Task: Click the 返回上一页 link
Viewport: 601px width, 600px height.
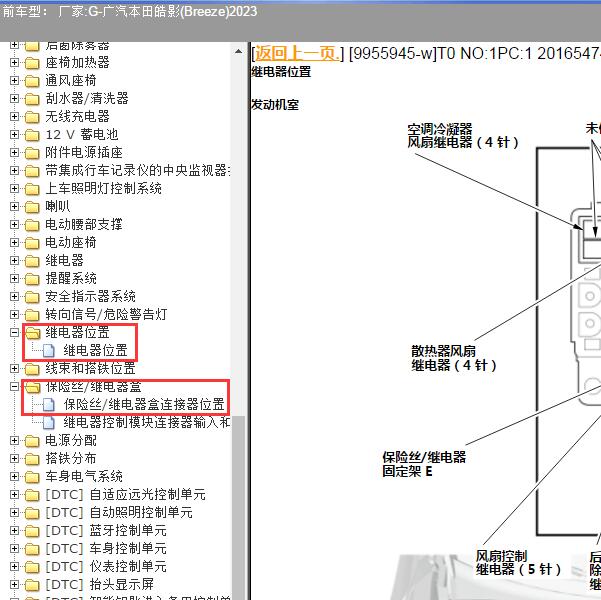Action: (297, 53)
